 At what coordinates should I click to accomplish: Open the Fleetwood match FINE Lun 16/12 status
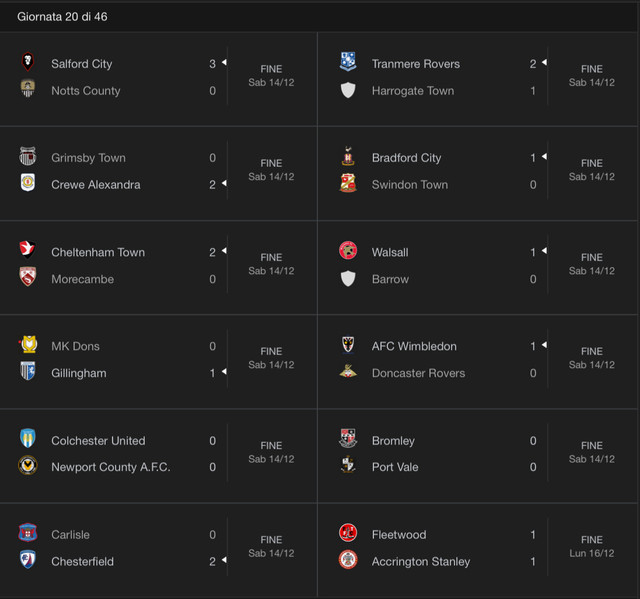tap(591, 546)
